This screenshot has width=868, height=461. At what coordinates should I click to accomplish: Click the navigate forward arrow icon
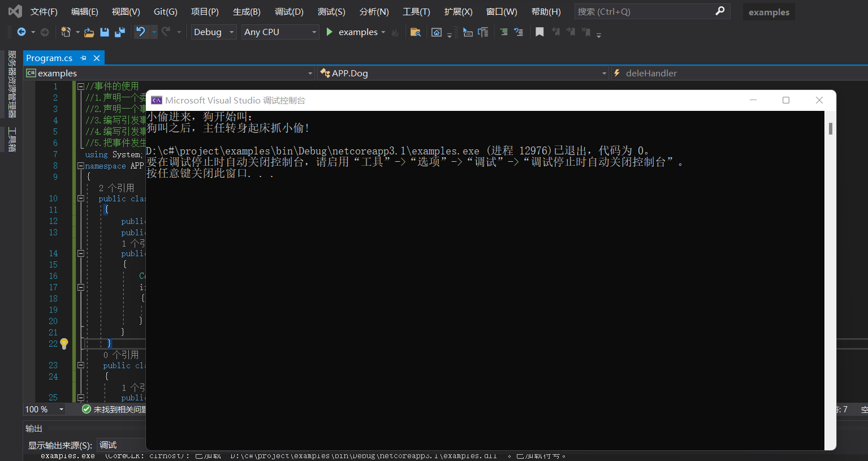[x=45, y=32]
